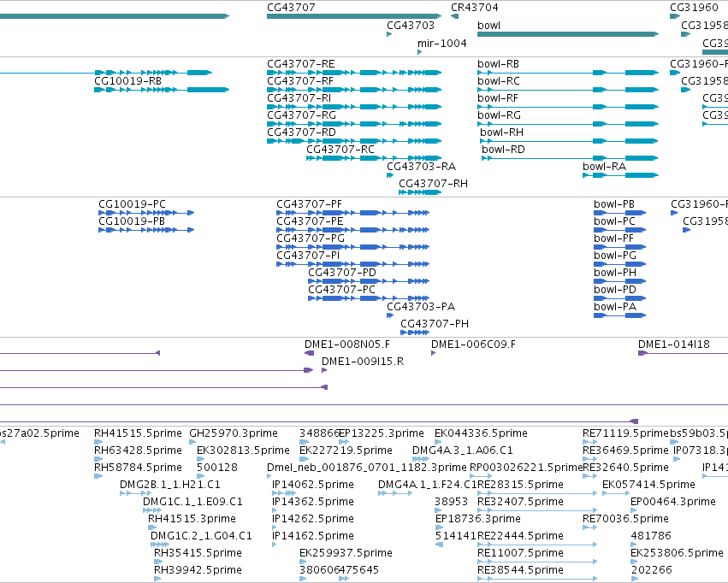Click the bowl-RC transcript label

click(499, 81)
